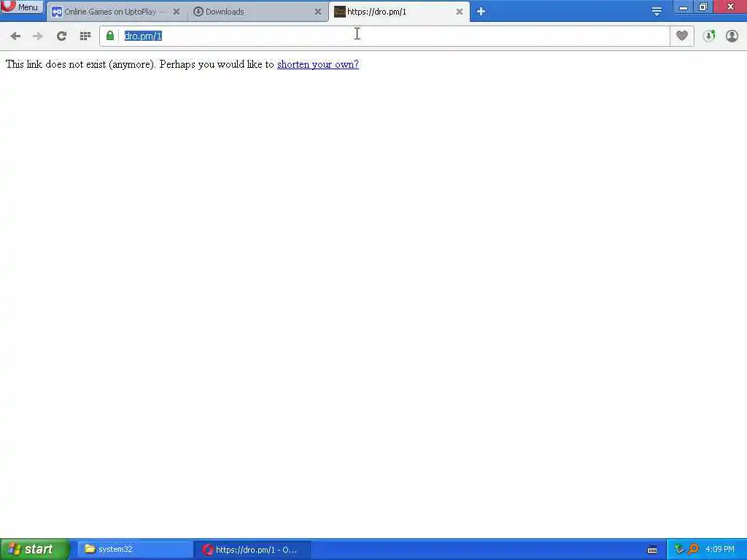The height and width of the screenshot is (560, 747).
Task: Close the Downloads tab
Action: (318, 12)
